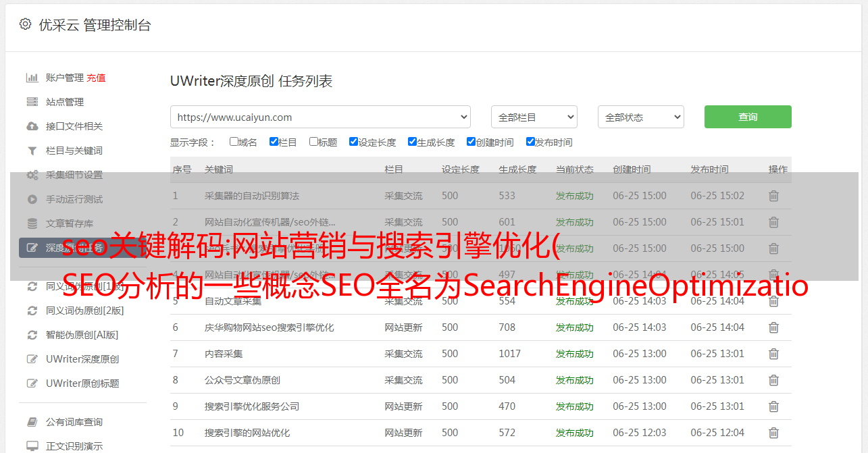Enable the 域名 field checkbox
868x453 pixels.
pos(234,142)
